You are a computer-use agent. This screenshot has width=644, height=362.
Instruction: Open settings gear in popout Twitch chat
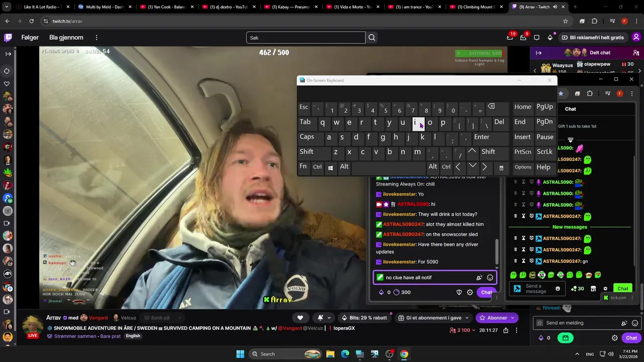click(470, 292)
